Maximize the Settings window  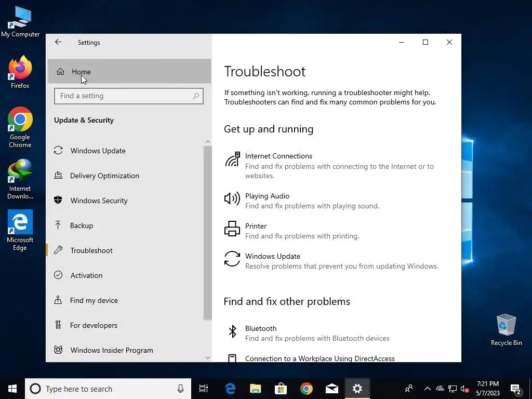tap(425, 42)
